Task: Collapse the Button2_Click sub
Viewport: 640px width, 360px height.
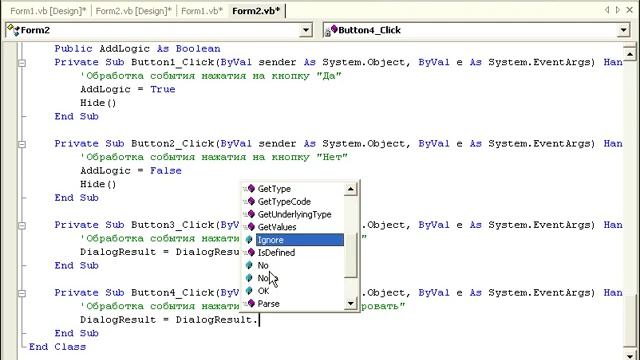Action: click(x=22, y=144)
